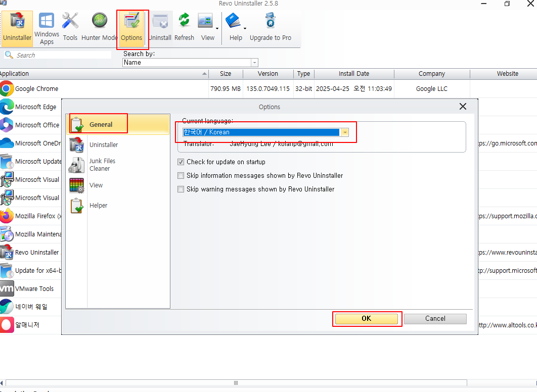The height and width of the screenshot is (392, 537).
Task: Select Microsoft OneDrive cloud icon
Action: tap(7, 143)
